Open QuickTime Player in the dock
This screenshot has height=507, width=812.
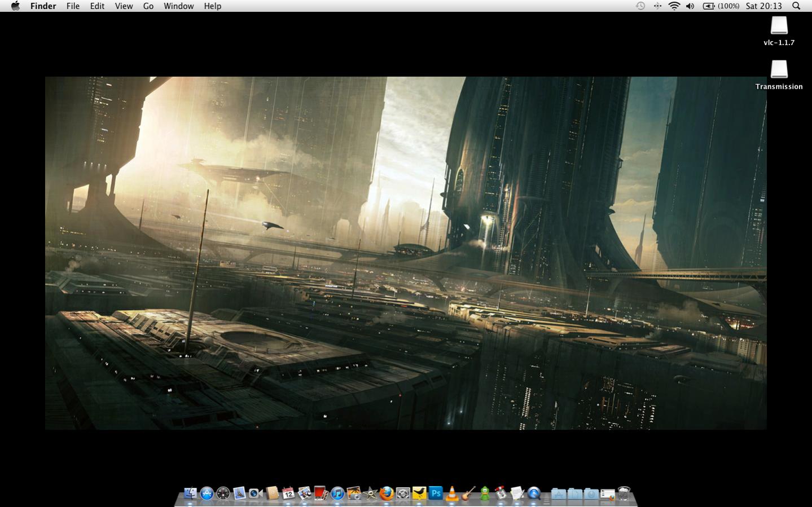534,493
